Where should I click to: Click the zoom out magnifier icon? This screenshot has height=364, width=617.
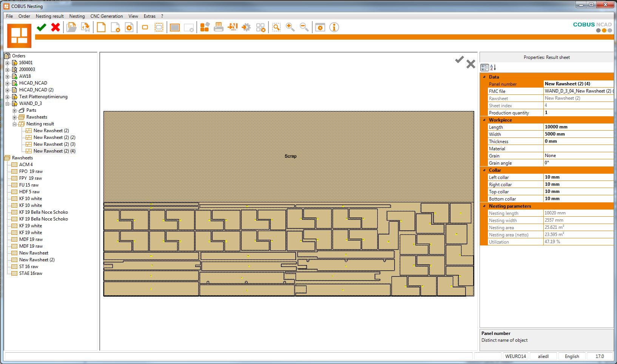[x=304, y=27]
